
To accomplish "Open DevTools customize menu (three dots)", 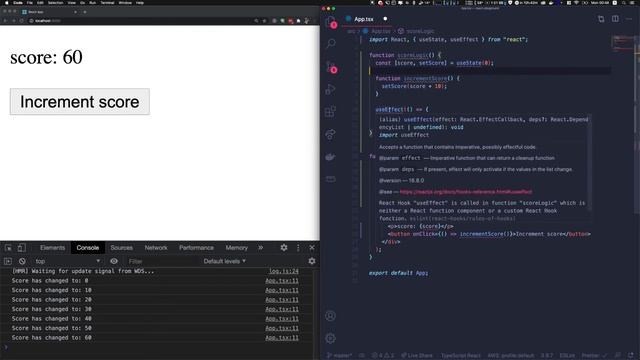I will tap(298, 247).
